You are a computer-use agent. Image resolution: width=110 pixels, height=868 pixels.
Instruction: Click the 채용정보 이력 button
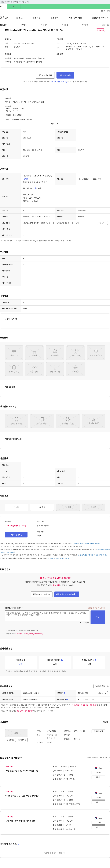[98, 731]
